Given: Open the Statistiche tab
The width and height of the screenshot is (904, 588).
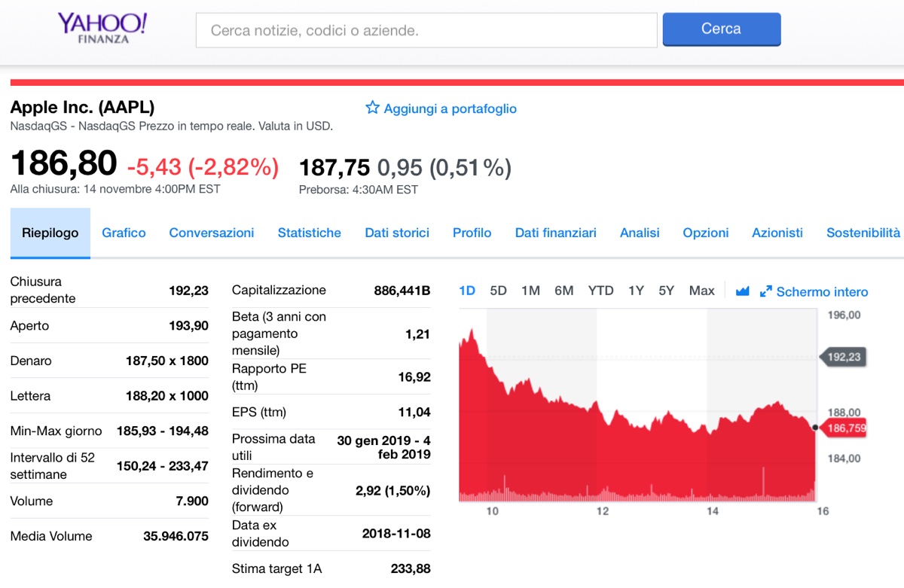Looking at the screenshot, I should (x=309, y=233).
